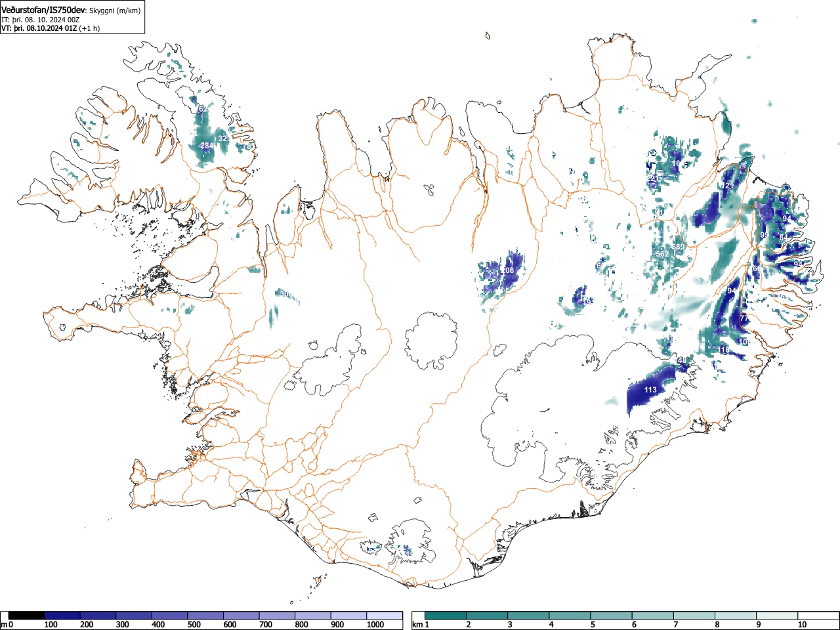This screenshot has width=840, height=630.
Task: Click the 77 visibility value in the east
Action: click(744, 318)
